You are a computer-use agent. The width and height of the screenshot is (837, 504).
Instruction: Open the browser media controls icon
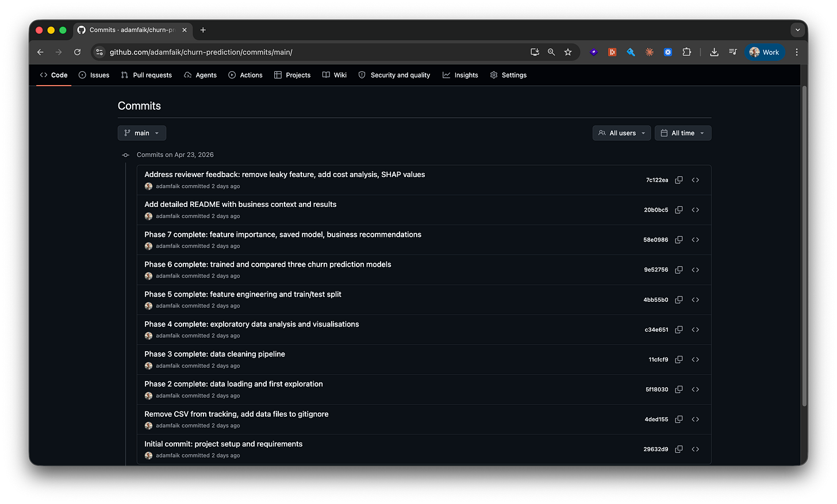point(732,52)
